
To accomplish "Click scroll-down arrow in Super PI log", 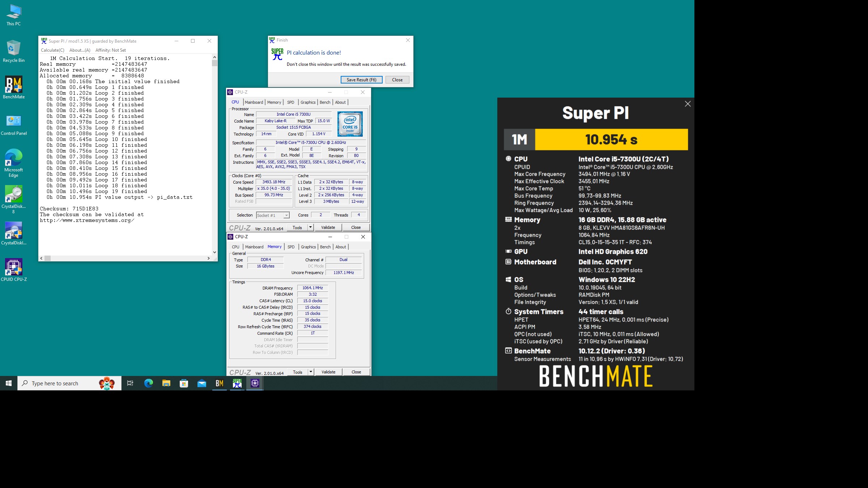I will [x=214, y=252].
